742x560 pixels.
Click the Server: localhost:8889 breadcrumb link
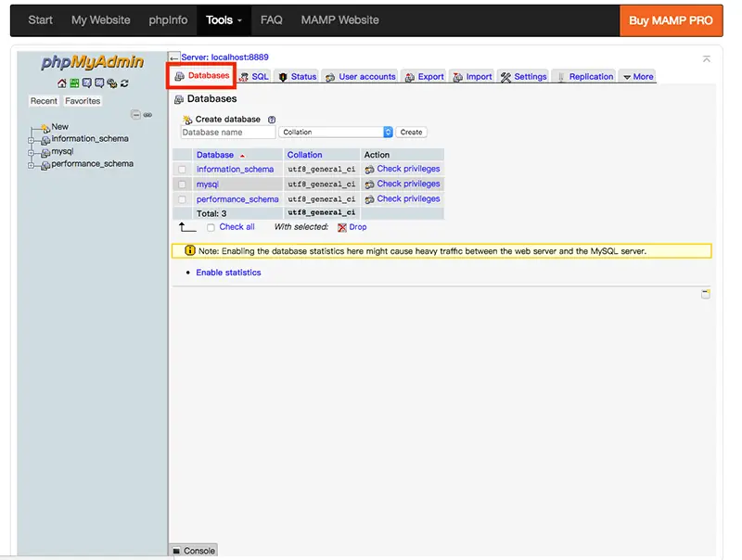click(224, 57)
